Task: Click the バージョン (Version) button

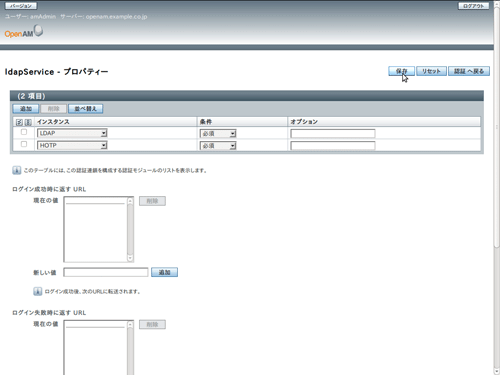Action: 21,6
